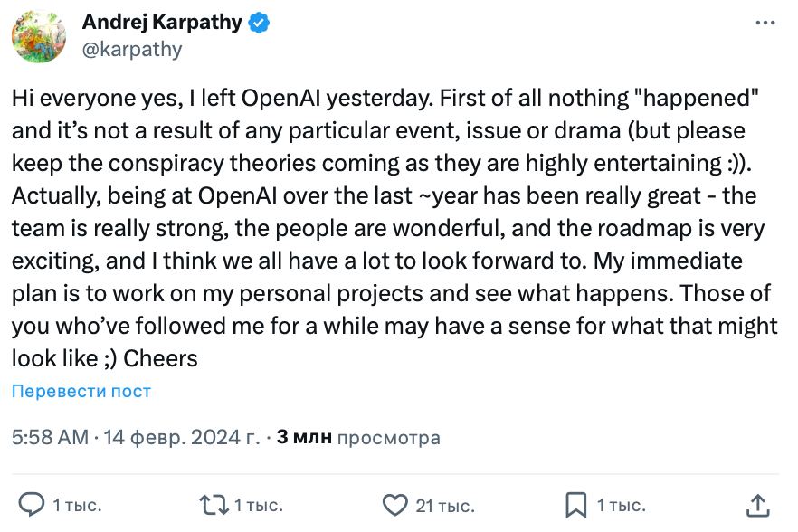Click the Перевести пост translate link
Image resolution: width=798 pixels, height=532 pixels.
(81, 392)
